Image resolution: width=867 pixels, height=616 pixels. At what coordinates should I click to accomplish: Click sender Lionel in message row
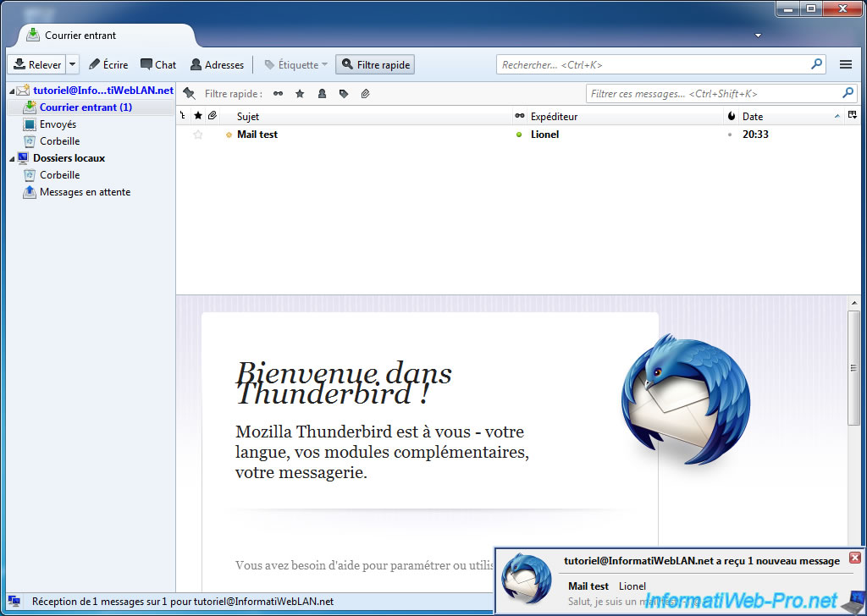[x=544, y=135]
